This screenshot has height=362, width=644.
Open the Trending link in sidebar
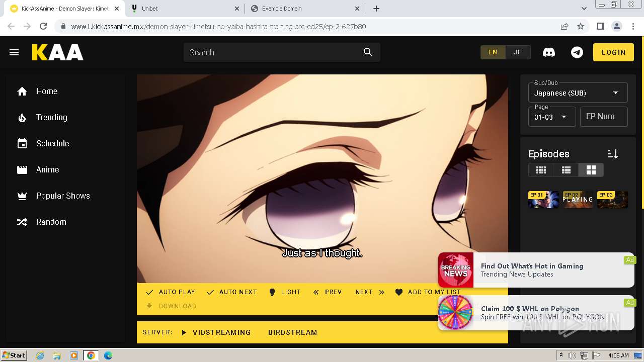[51, 118]
